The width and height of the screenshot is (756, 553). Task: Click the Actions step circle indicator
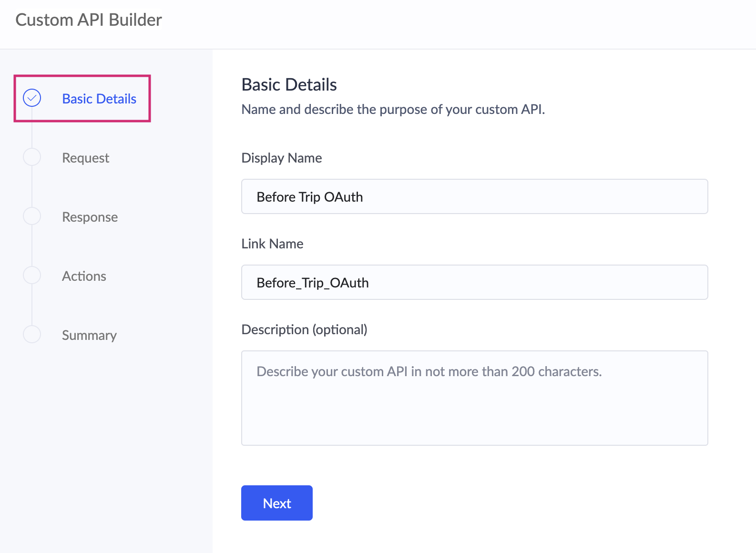pos(32,275)
